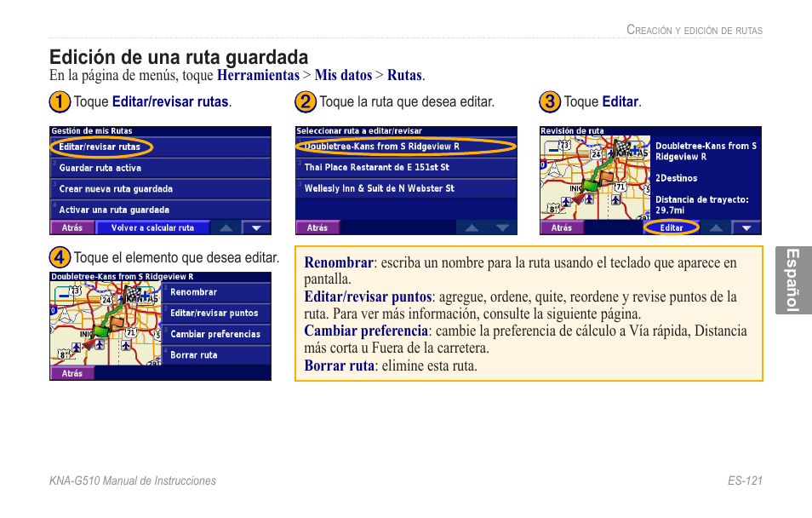The width and height of the screenshot is (812, 518).
Task: Tap Atrás in the step 4 screen
Action: tap(72, 373)
